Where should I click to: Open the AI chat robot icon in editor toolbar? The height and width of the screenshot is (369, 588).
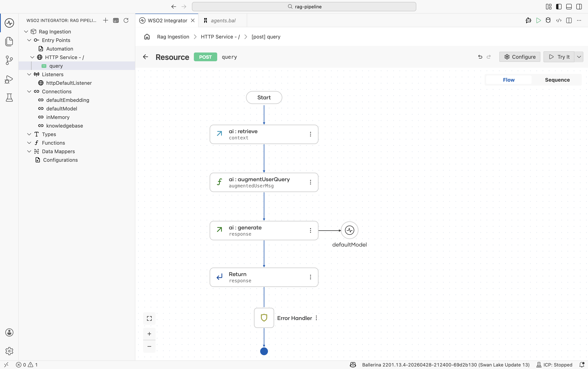[528, 20]
